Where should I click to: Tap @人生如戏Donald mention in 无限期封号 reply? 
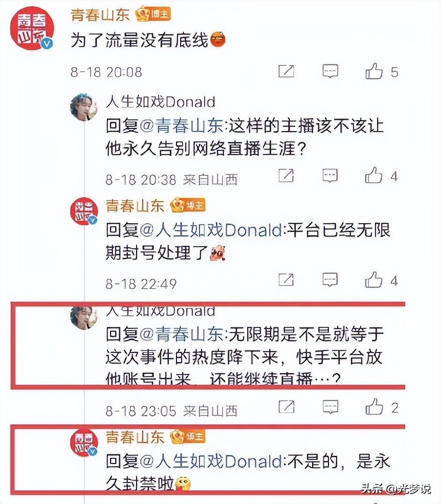pos(211,230)
